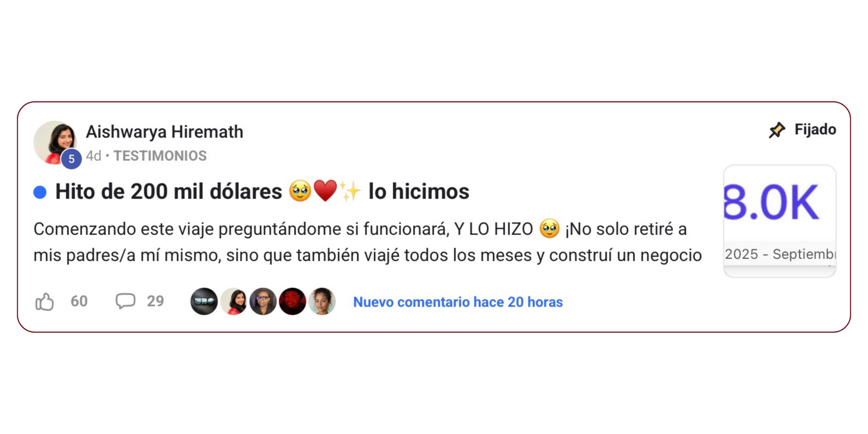The height and width of the screenshot is (434, 868).
Task: Click the level 5 badge on avatar
Action: coord(71,159)
